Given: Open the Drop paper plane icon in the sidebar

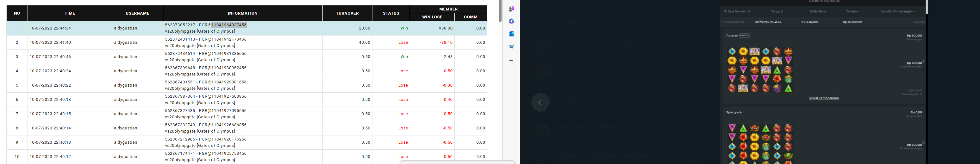Looking at the screenshot, I should (x=511, y=47).
